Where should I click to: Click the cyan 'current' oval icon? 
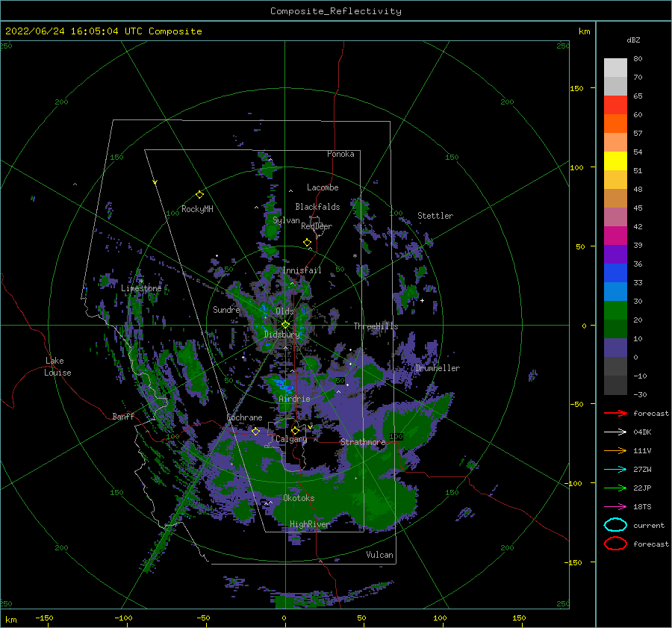[615, 525]
